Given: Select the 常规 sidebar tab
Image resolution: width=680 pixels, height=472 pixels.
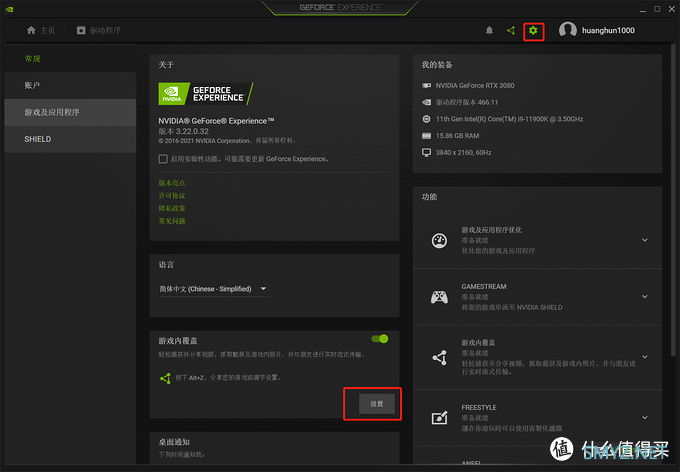Looking at the screenshot, I should 70,59.
